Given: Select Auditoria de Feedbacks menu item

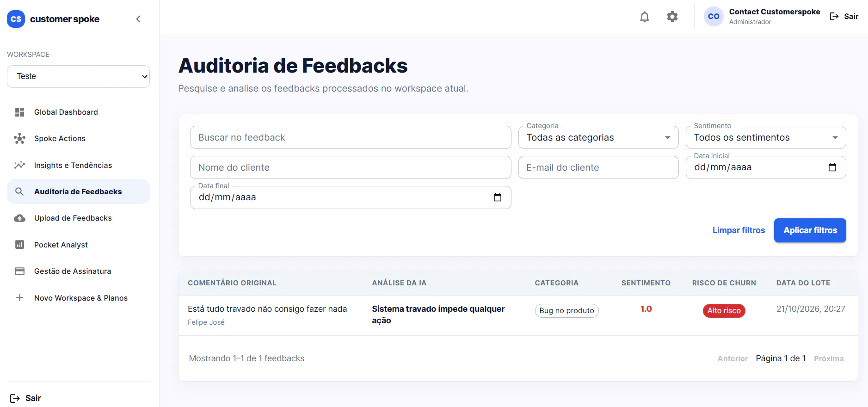Looking at the screenshot, I should [x=78, y=191].
